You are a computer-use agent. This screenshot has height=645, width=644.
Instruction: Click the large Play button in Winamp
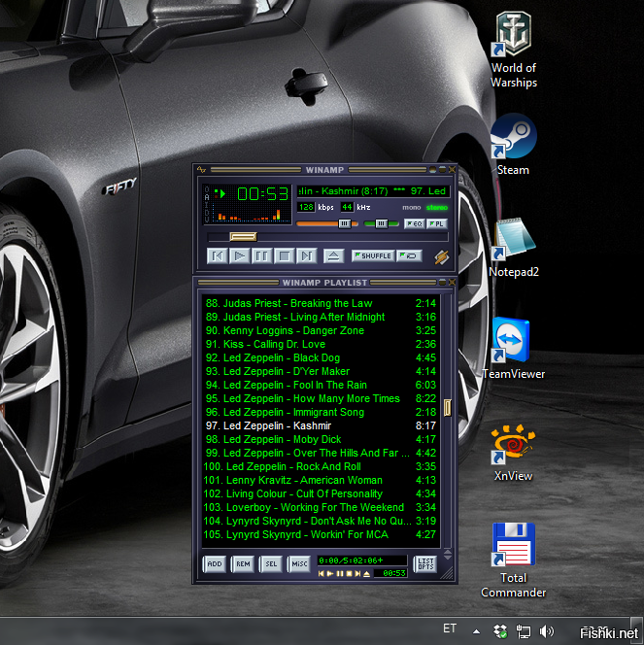coord(239,256)
